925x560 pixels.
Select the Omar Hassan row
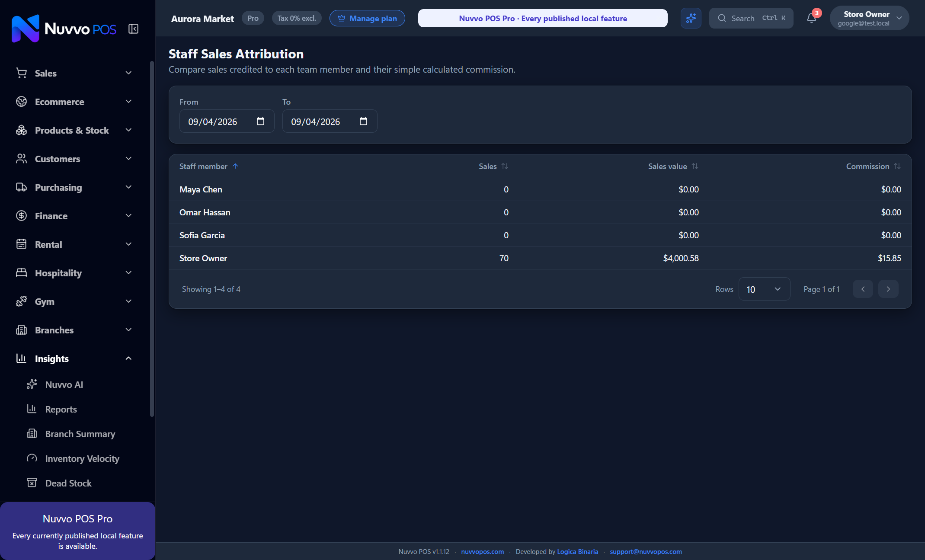tap(540, 212)
